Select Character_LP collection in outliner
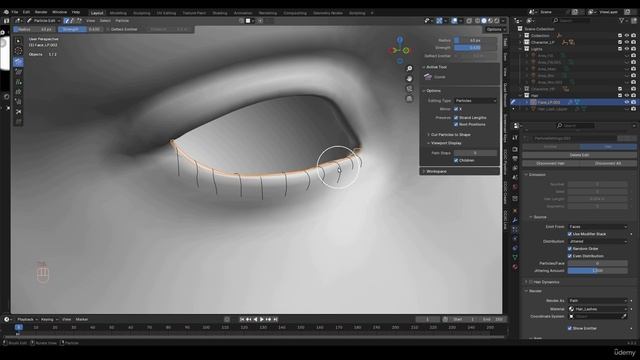The height and width of the screenshot is (360, 640). click(543, 42)
